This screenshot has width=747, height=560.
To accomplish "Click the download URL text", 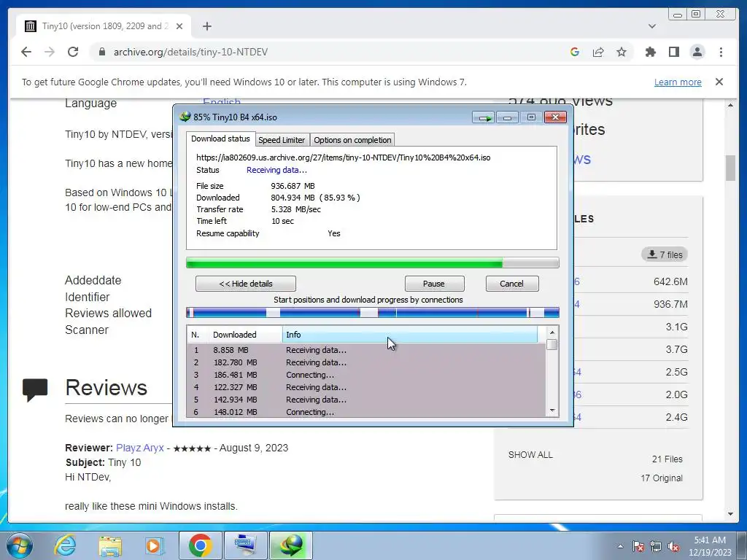I will (343, 157).
